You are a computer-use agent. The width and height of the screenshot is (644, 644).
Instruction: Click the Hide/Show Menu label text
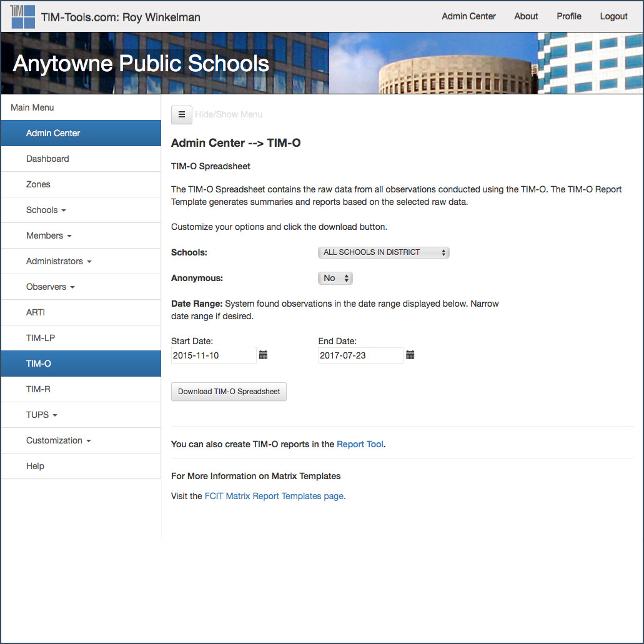click(x=229, y=114)
